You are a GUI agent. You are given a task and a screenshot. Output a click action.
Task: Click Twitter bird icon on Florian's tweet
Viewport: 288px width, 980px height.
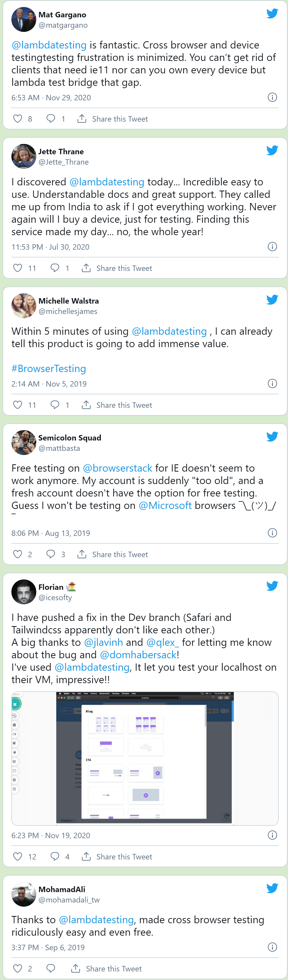coord(272,586)
